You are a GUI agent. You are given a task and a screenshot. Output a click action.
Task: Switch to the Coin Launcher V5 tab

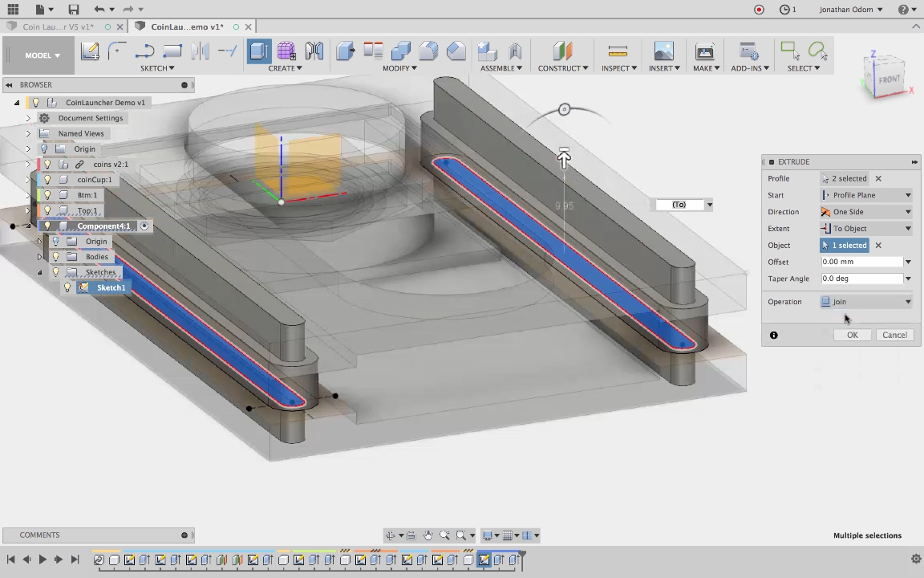click(x=58, y=26)
